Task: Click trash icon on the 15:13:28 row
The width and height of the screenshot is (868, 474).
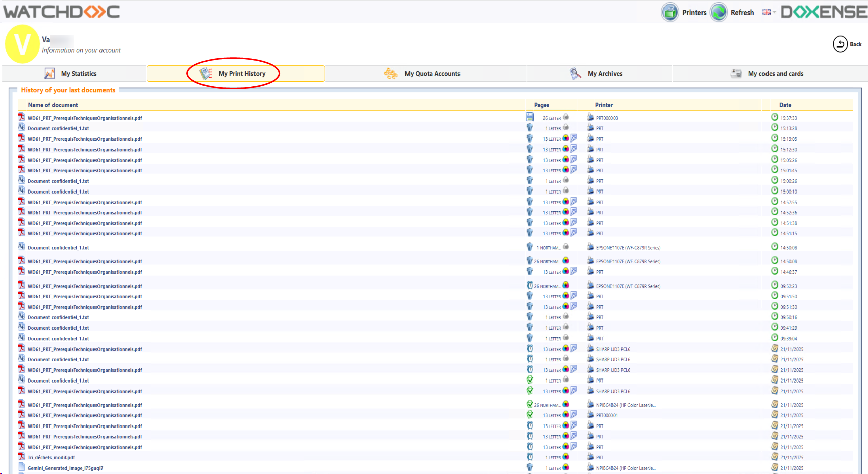Action: coord(529,128)
